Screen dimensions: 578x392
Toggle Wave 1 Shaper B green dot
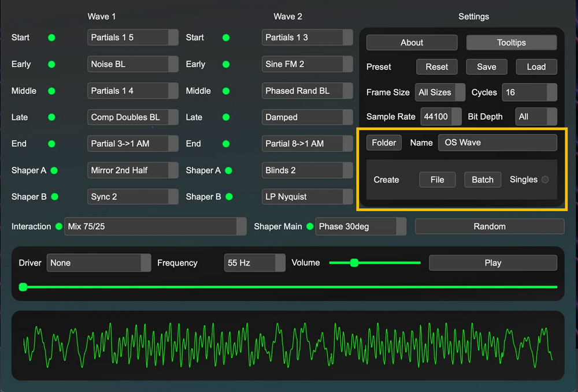pos(54,197)
